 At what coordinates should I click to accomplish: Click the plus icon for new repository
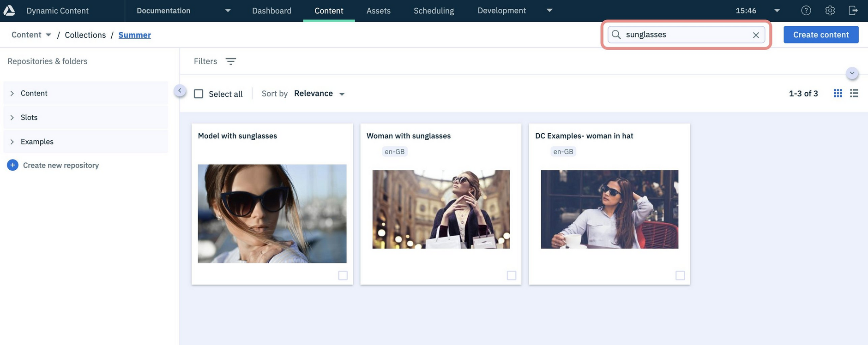point(12,165)
